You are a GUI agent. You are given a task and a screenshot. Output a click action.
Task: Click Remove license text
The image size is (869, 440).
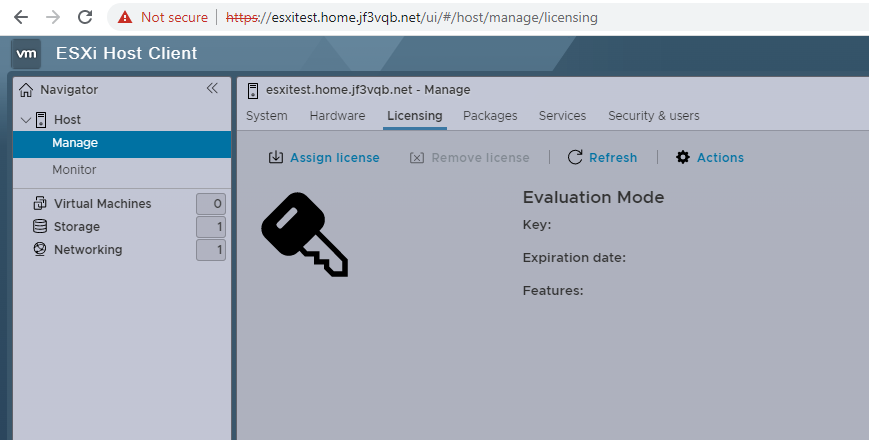pos(480,158)
